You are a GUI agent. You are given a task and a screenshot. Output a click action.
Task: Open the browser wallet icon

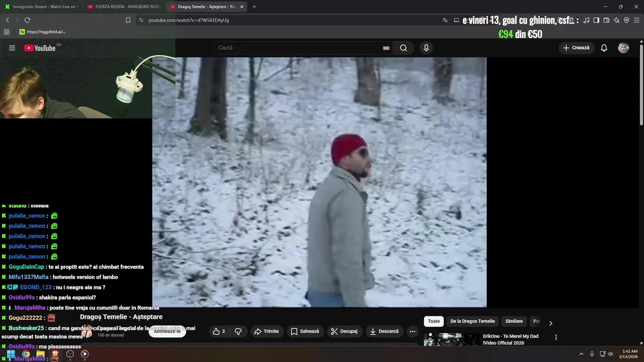point(606,20)
